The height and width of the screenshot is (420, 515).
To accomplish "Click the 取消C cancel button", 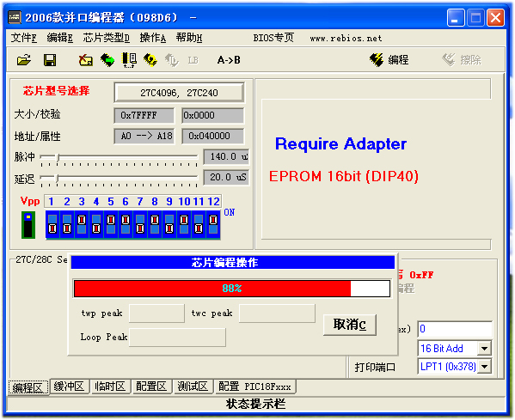I will pyautogui.click(x=350, y=325).
